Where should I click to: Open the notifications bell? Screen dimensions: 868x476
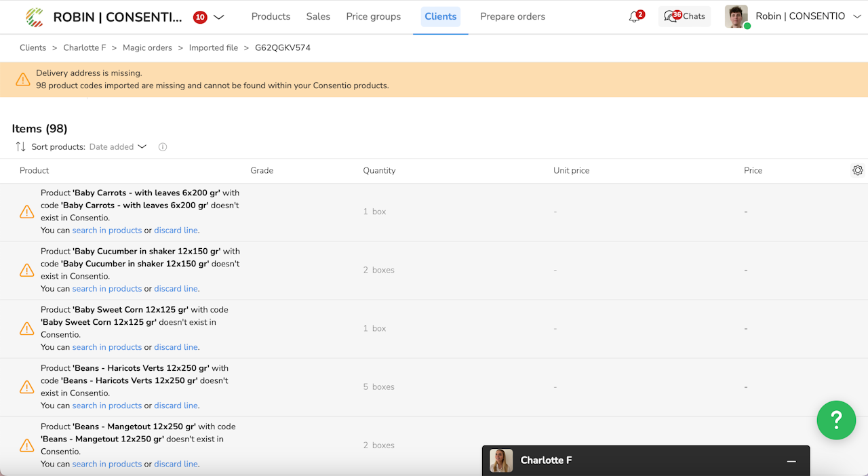(x=635, y=17)
